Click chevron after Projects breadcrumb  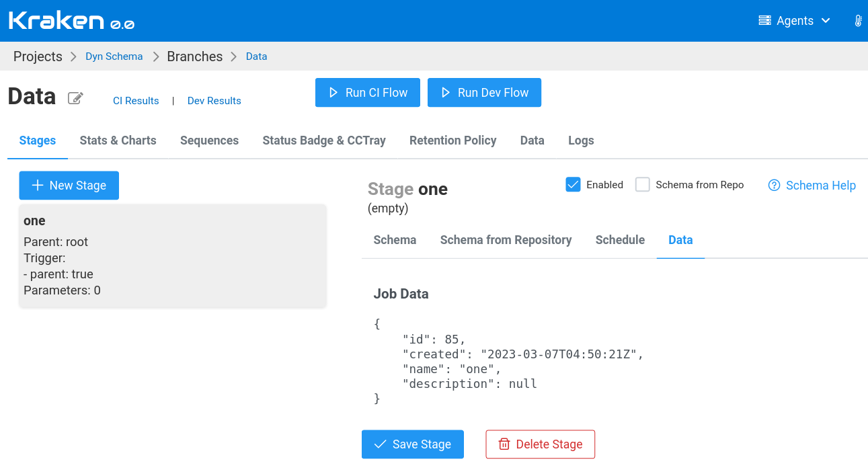(x=74, y=56)
